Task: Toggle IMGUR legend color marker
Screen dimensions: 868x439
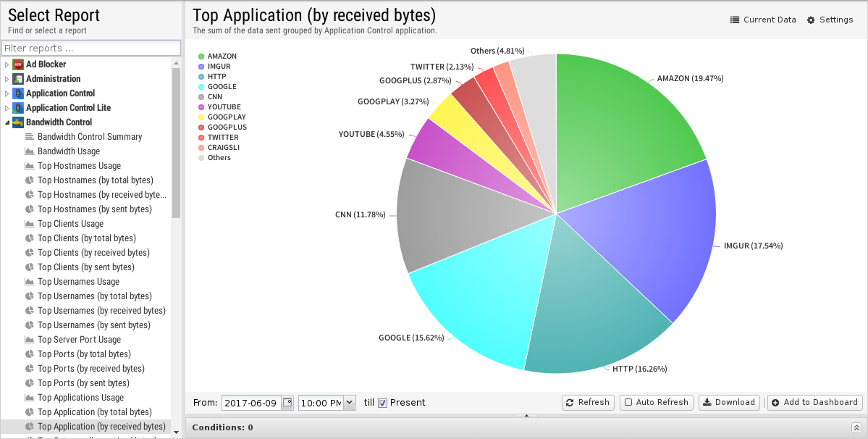Action: (x=201, y=67)
